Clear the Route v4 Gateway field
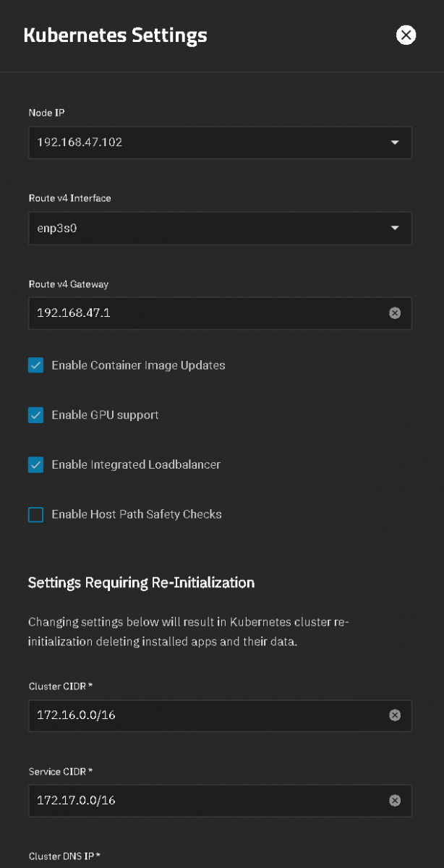The image size is (444, 868). click(x=395, y=313)
